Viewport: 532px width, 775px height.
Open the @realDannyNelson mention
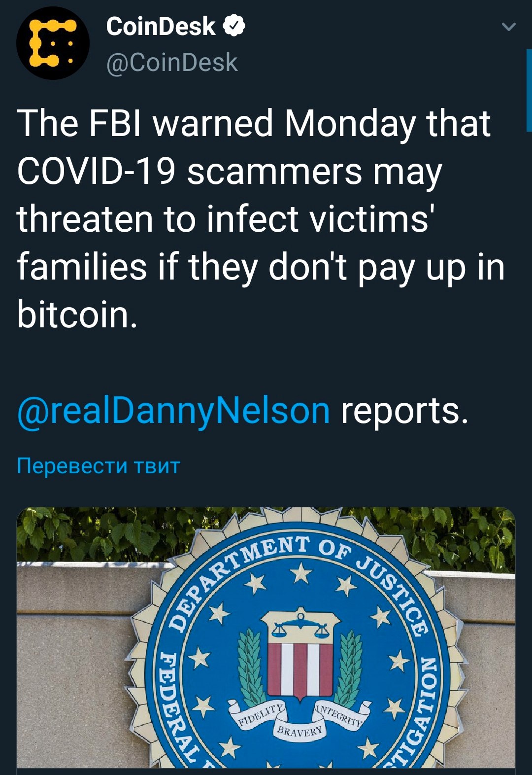173,411
